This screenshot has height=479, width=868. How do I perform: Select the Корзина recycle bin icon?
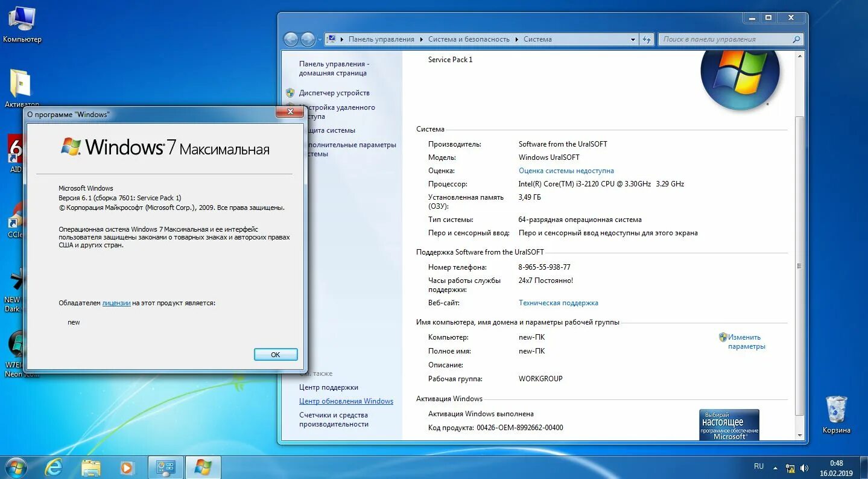pyautogui.click(x=836, y=414)
